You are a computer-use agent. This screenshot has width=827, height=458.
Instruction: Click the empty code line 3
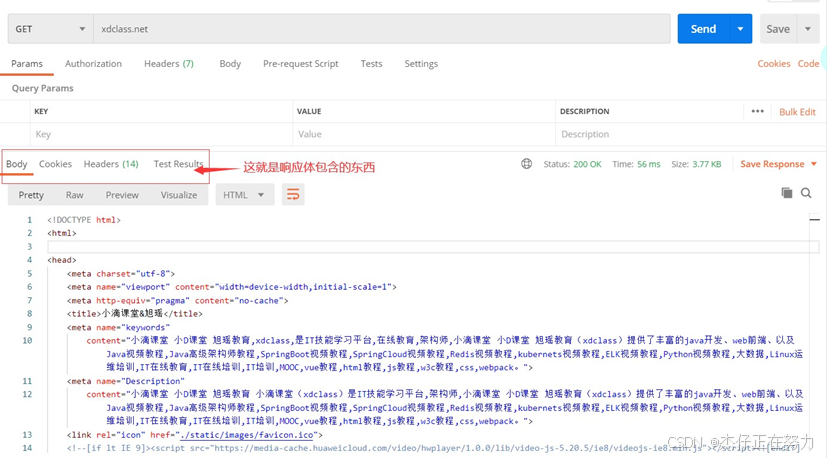click(433, 246)
